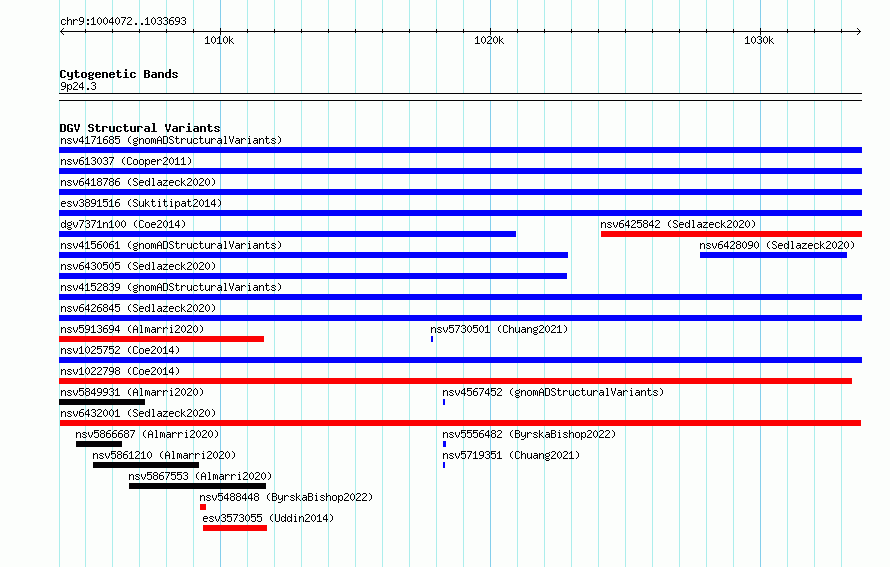Select the nsv613037 (Cooper2011) label
The width and height of the screenshot is (890, 567).
(x=126, y=161)
